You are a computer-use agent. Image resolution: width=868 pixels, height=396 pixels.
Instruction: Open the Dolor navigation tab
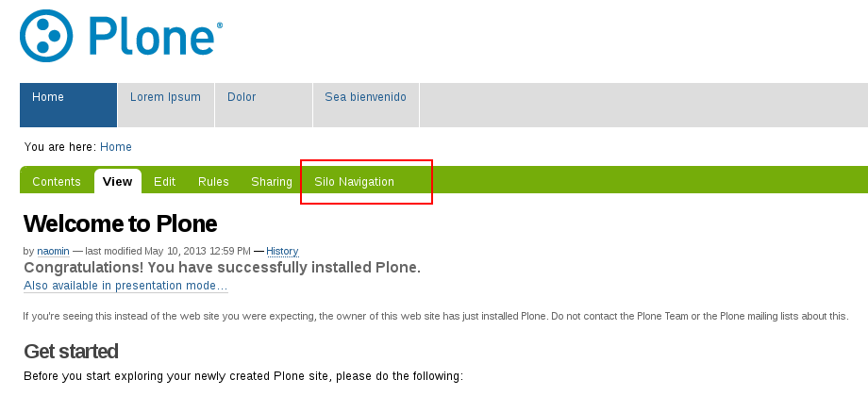click(242, 97)
